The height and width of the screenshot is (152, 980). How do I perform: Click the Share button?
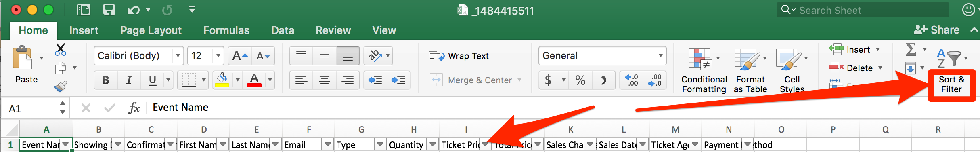coord(936,30)
